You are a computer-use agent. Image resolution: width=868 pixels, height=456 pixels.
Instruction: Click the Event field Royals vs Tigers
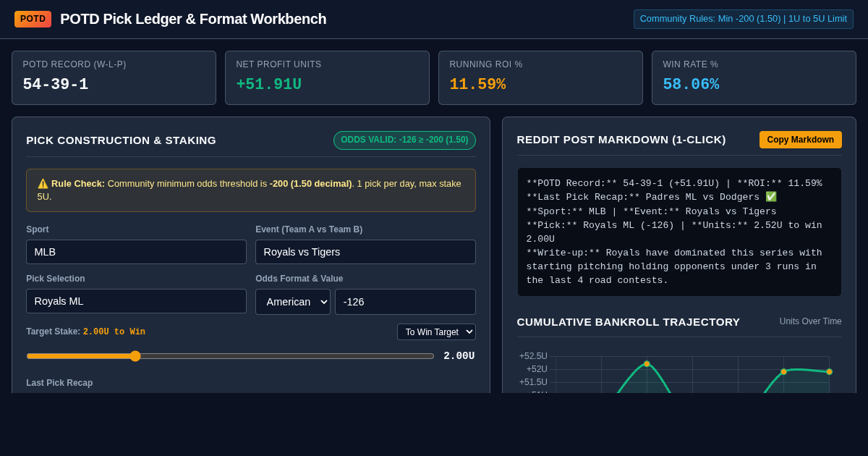[x=365, y=252]
